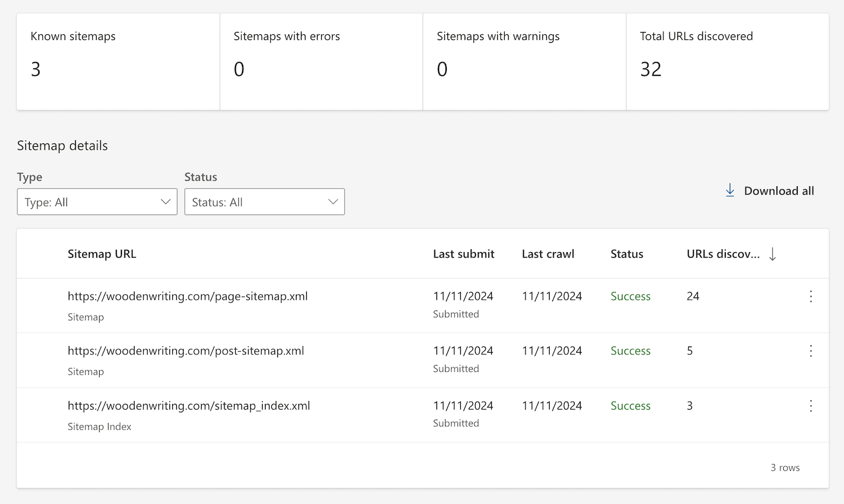Image resolution: width=844 pixels, height=504 pixels.
Task: Click the Total URLs discovered card
Action: pyautogui.click(x=727, y=61)
